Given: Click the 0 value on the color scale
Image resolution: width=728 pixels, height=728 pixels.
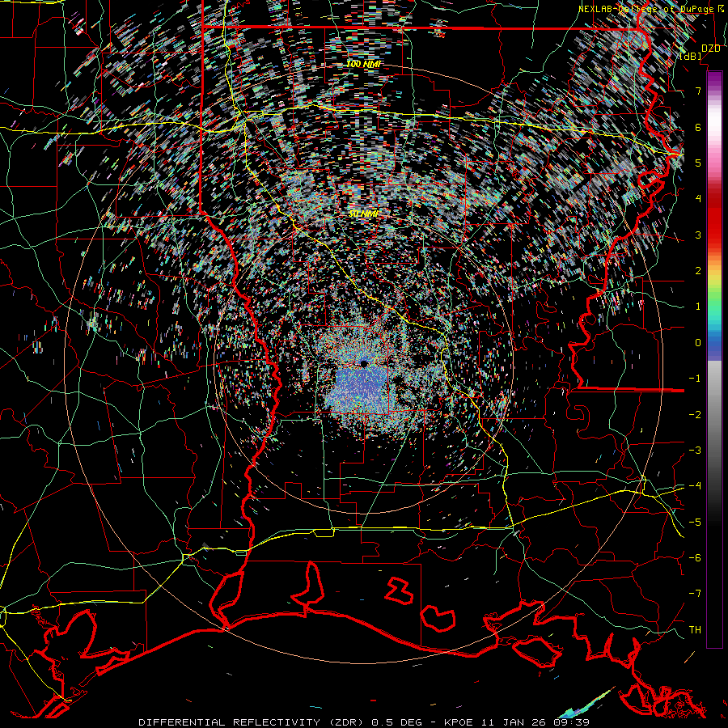Looking at the screenshot, I should point(698,343).
